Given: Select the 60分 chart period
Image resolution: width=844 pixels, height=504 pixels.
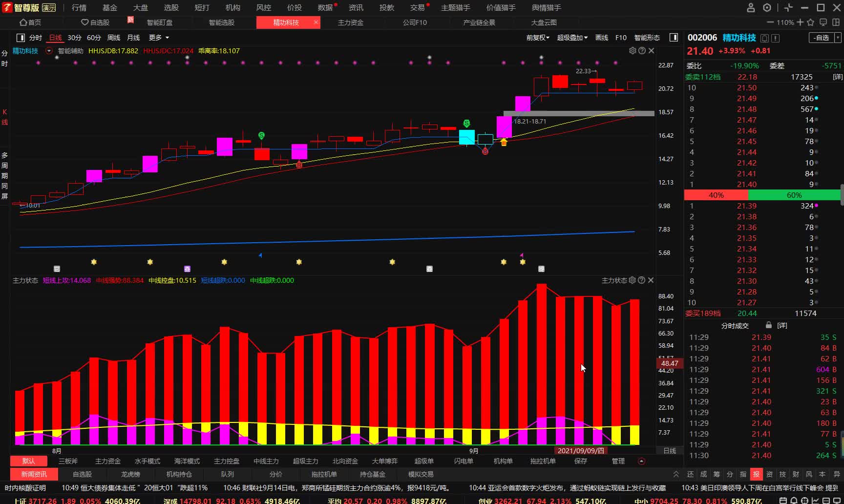Looking at the screenshot, I should [x=94, y=38].
